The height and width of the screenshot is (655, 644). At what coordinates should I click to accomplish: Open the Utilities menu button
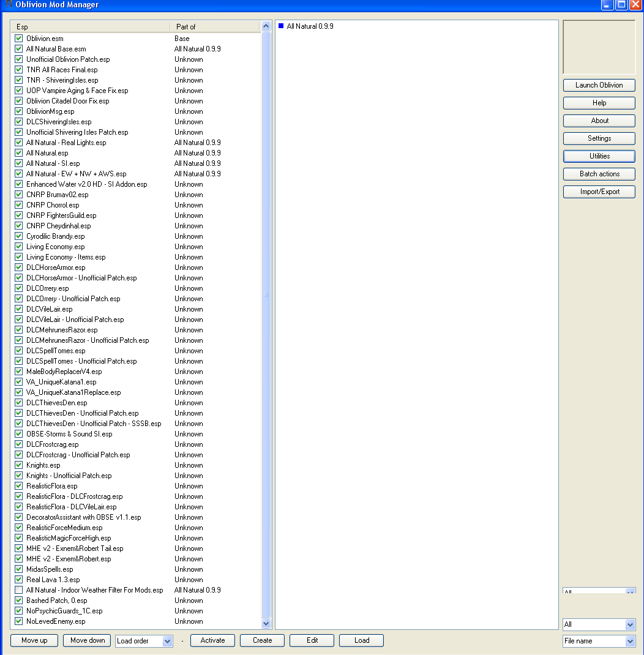point(599,156)
